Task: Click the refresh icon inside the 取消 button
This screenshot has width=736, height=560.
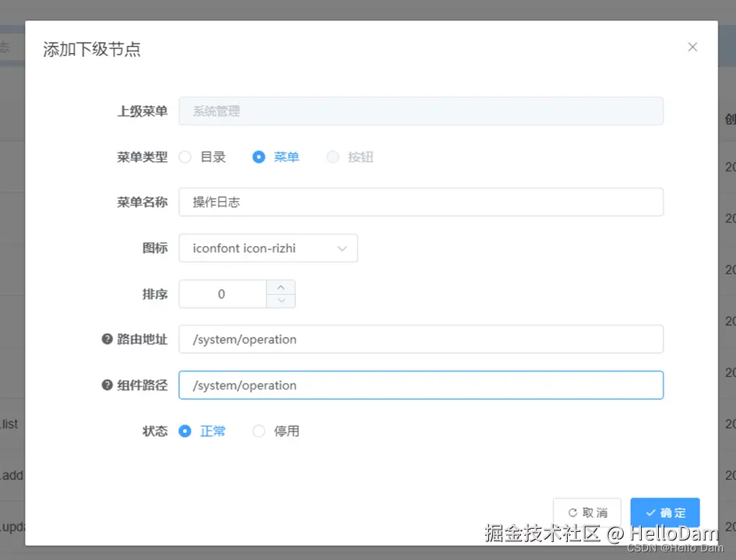Action: pos(573,512)
